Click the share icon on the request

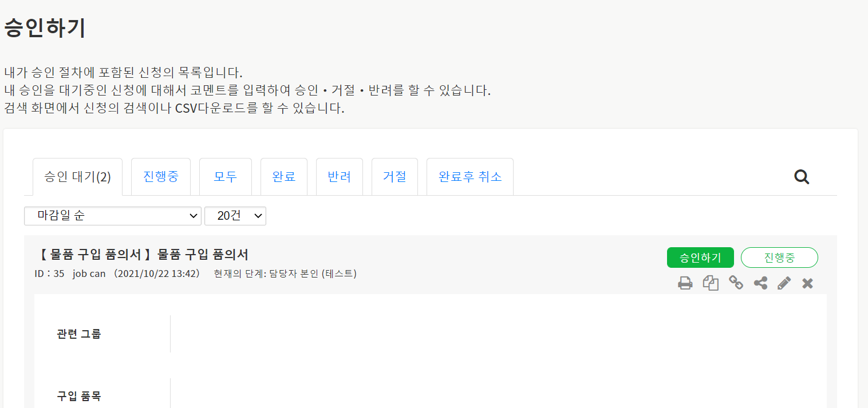(x=760, y=283)
